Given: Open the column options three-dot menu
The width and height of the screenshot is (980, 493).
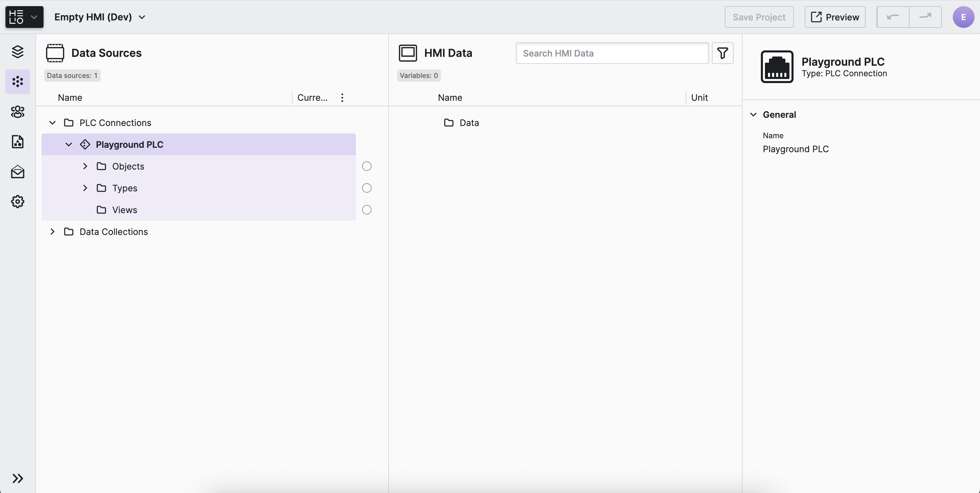Looking at the screenshot, I should 342,97.
